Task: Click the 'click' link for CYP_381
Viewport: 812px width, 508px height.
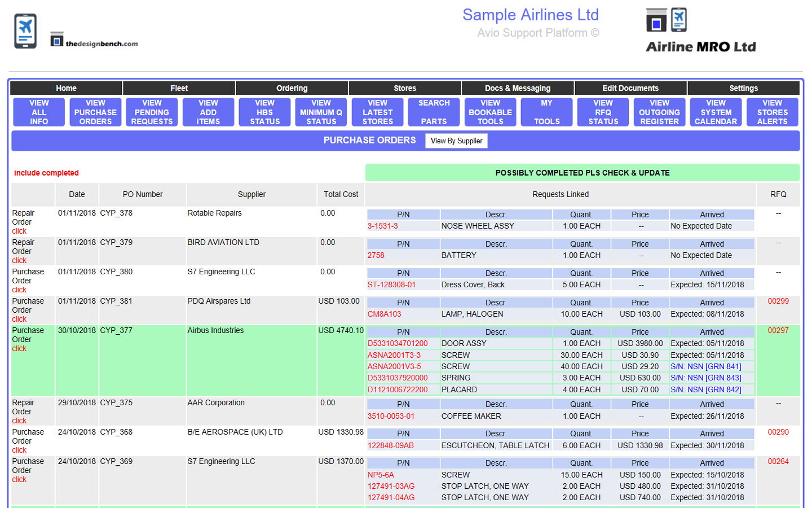Action: point(19,319)
